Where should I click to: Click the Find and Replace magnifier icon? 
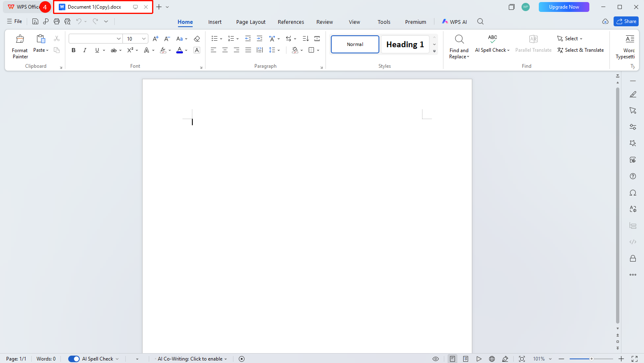[x=459, y=39]
